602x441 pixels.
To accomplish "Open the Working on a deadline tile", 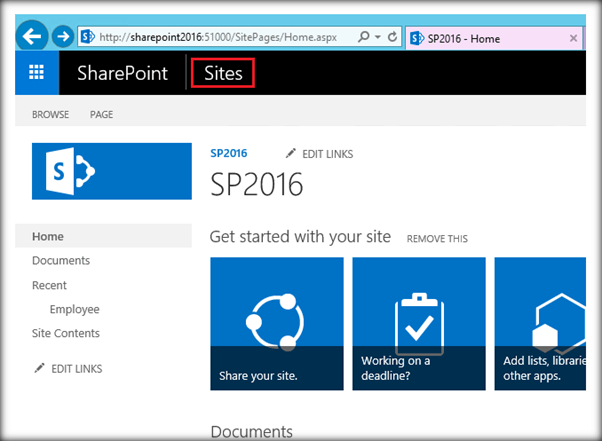I will [419, 324].
